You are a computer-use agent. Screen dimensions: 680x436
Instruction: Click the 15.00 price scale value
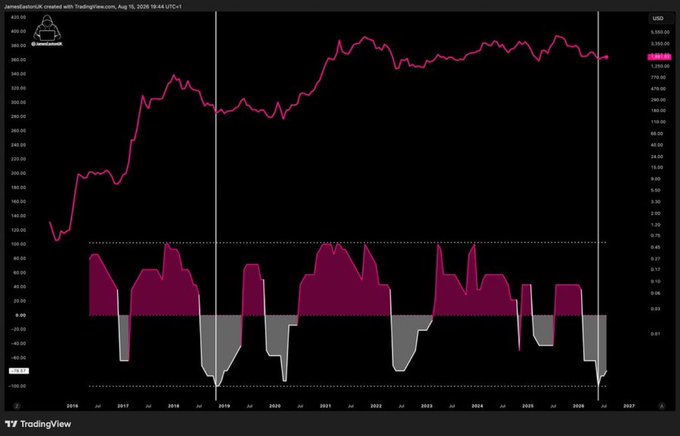[x=657, y=167]
